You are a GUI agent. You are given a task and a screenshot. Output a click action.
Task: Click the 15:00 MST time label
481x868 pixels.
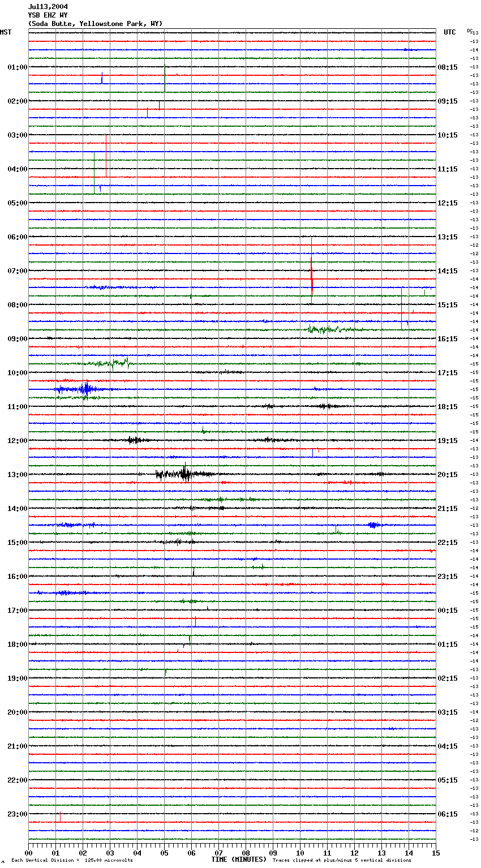pyautogui.click(x=18, y=543)
